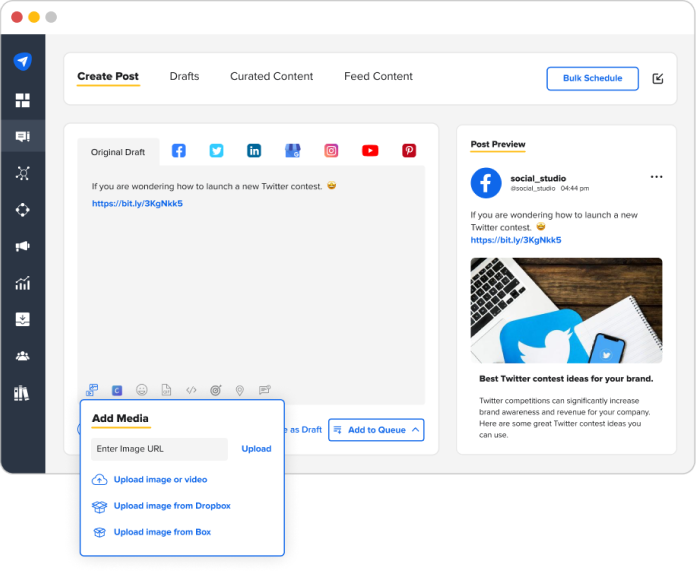The image size is (696, 574).
Task: Open the bit.ly link in Post Preview
Action: pos(516,240)
